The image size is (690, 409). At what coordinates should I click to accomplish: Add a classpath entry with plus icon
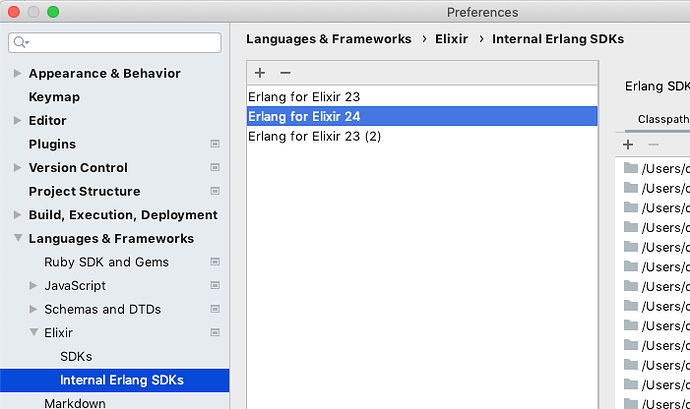click(628, 144)
